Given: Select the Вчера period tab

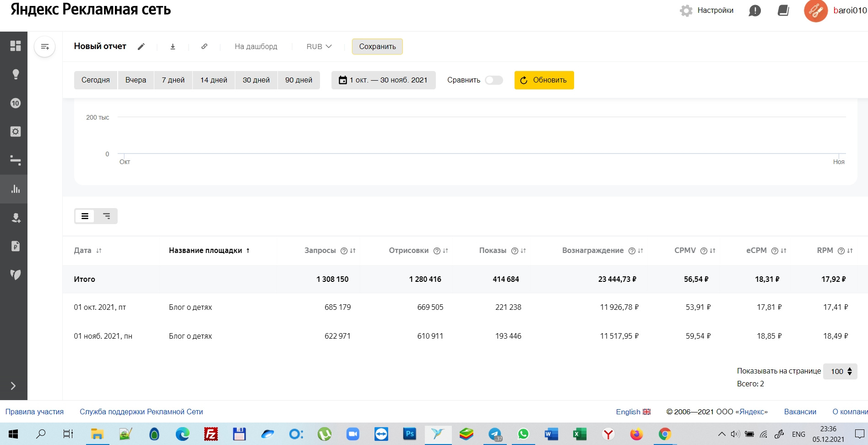Looking at the screenshot, I should click(x=136, y=80).
